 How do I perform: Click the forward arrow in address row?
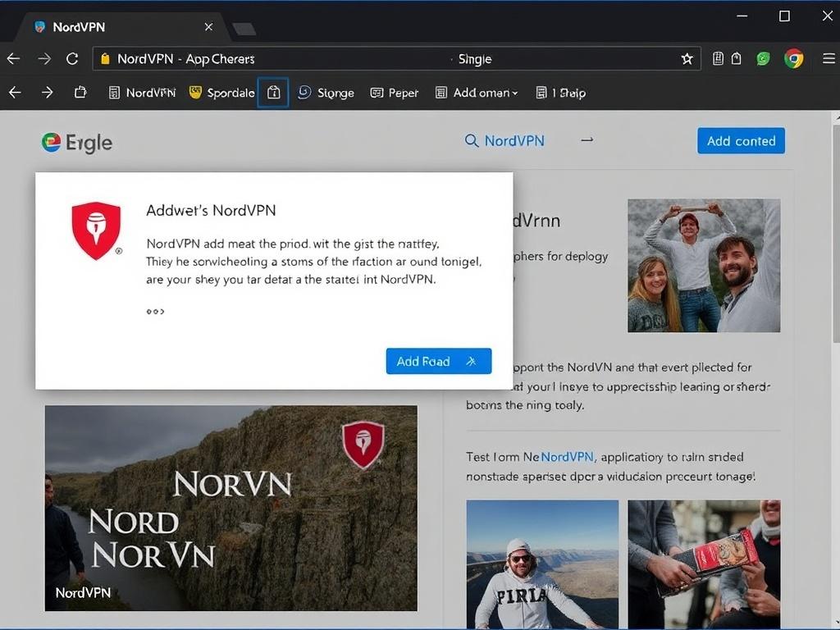44,58
